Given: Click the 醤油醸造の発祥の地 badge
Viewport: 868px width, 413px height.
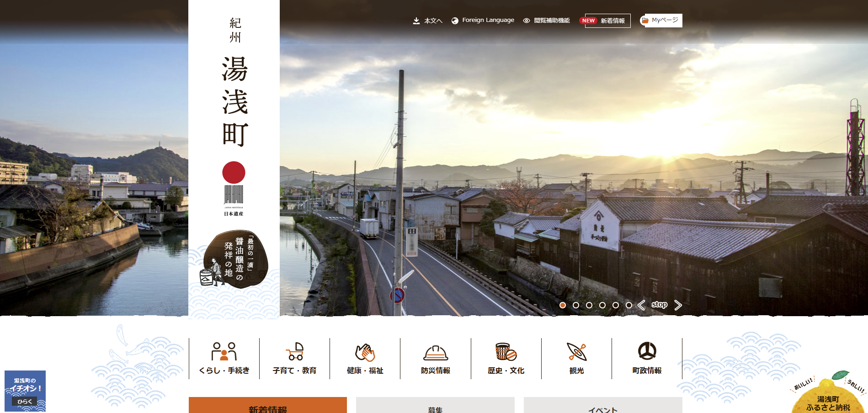Looking at the screenshot, I should 235,259.
